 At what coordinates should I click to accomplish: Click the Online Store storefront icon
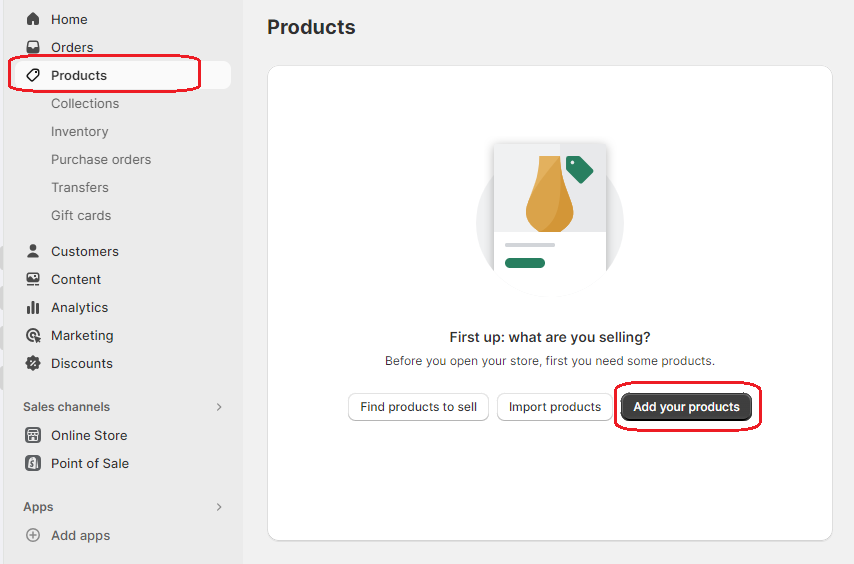[33, 435]
